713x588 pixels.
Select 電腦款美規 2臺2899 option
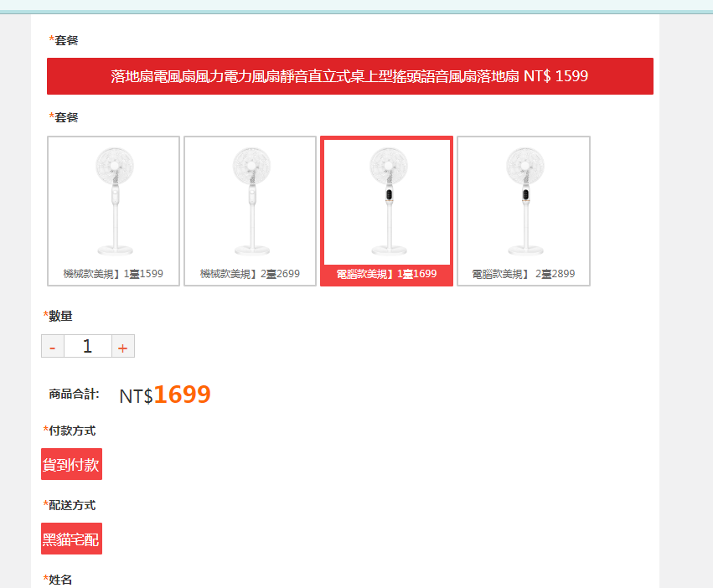pos(524,211)
